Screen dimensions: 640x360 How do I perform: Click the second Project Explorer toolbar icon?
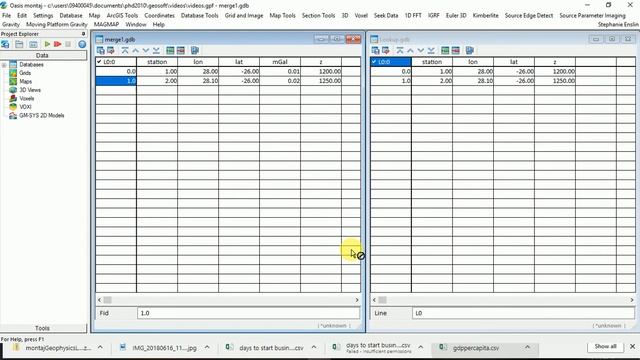click(19, 44)
